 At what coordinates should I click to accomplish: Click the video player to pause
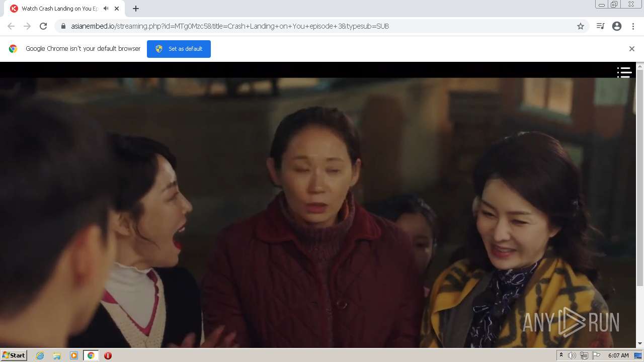318,205
